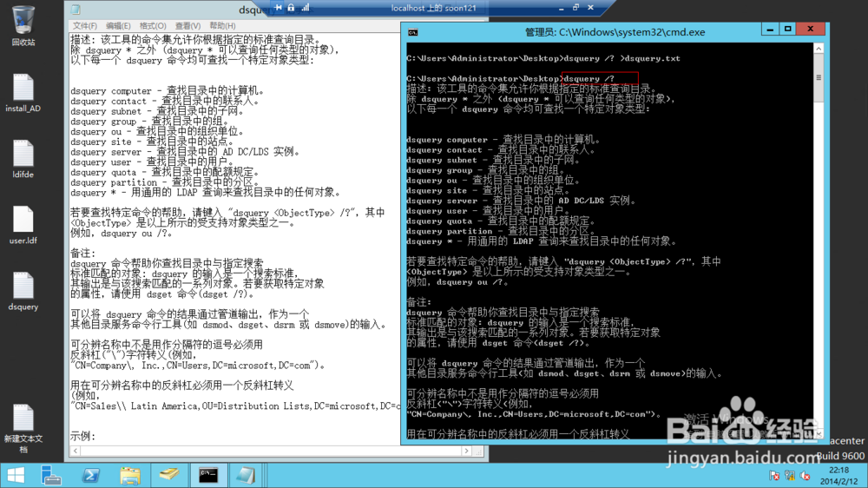The image size is (868, 488).
Task: Click '备注:' heading in cmd window
Action: click(x=419, y=302)
